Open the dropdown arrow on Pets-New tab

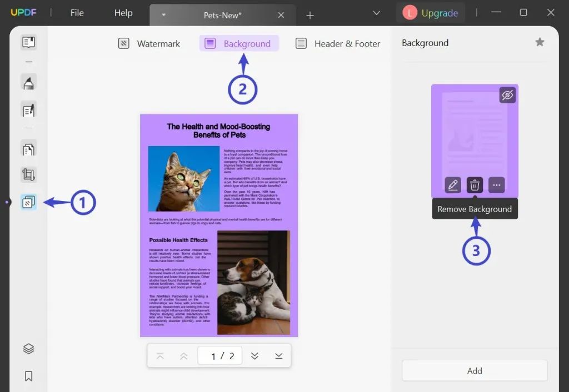(x=164, y=15)
